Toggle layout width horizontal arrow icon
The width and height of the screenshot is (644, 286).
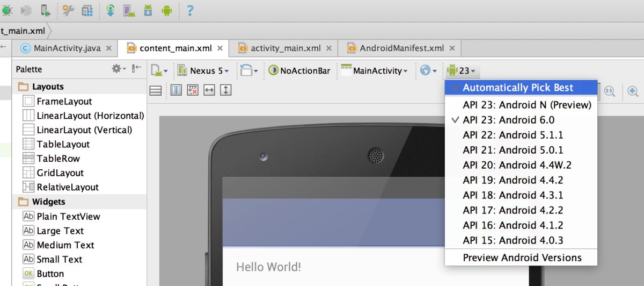click(x=209, y=90)
